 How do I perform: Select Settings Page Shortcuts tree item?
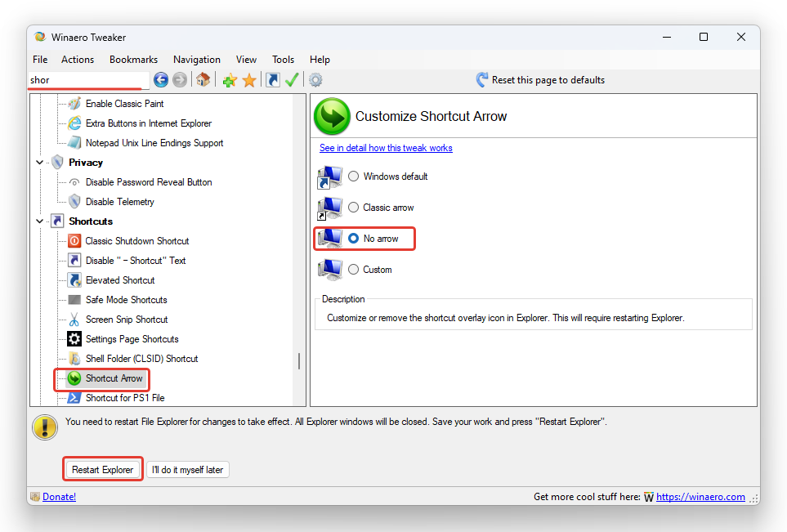tap(132, 339)
